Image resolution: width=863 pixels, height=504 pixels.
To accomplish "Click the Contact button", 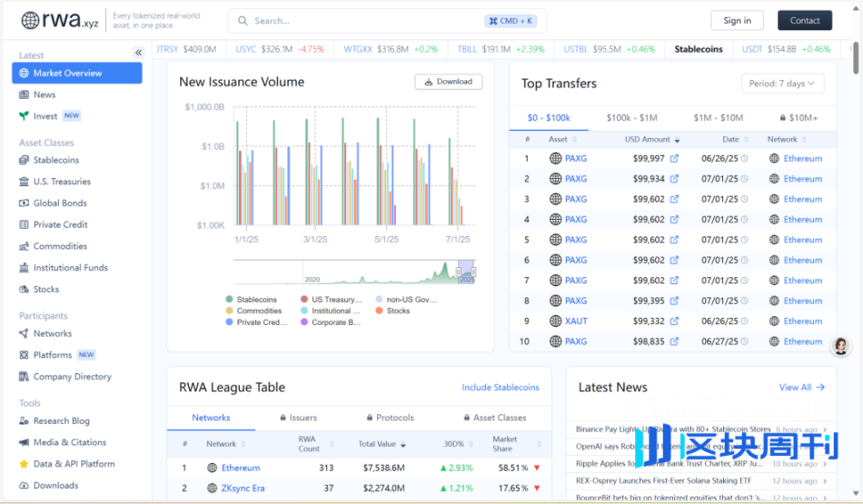I will point(805,20).
